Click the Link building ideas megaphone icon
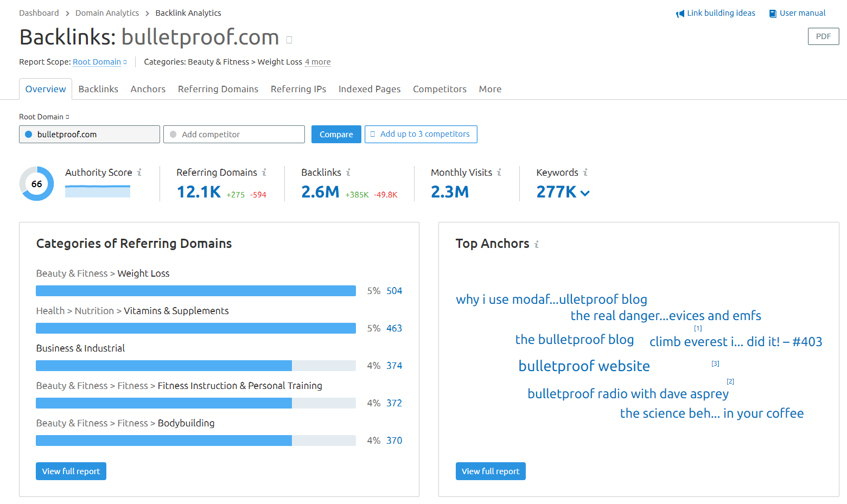Image resolution: width=847 pixels, height=504 pixels. point(680,14)
